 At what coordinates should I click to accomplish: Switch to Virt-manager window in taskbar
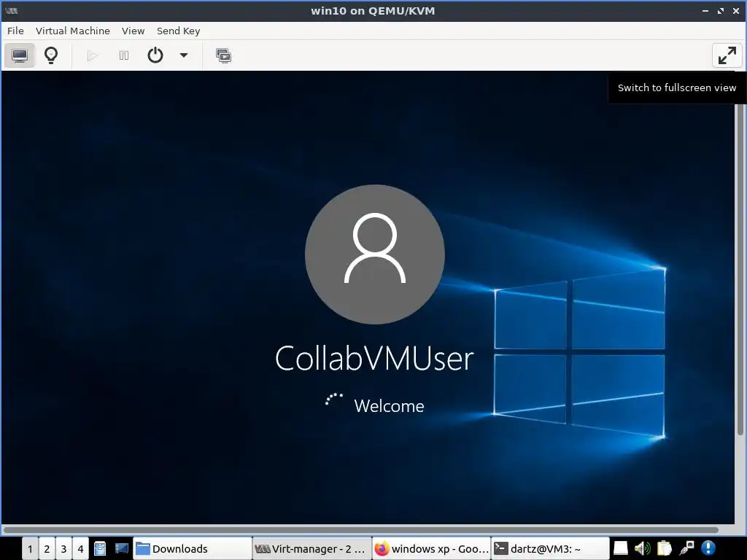(311, 548)
